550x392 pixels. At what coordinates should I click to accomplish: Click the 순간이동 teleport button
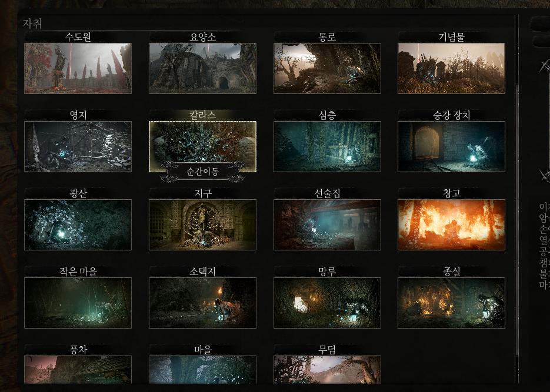202,172
